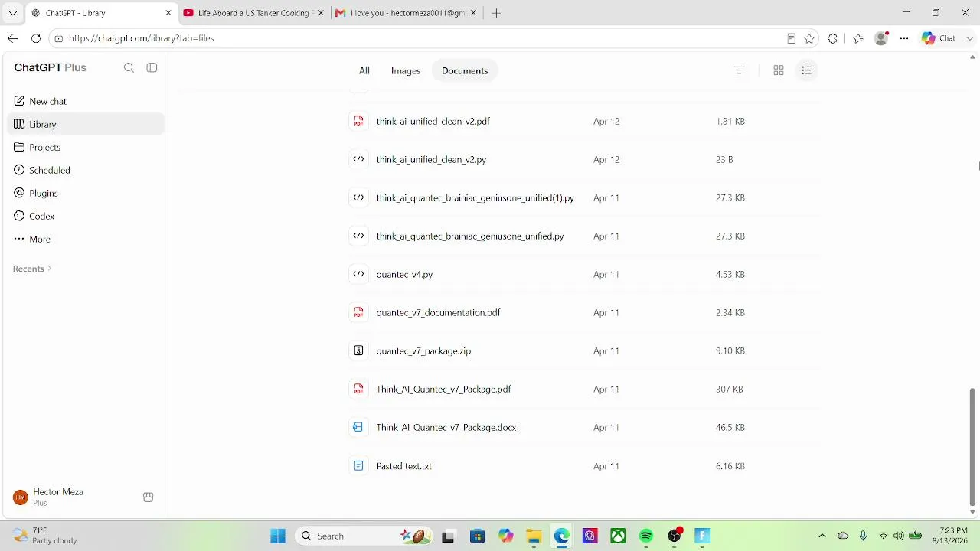Open the library filter icon
980x551 pixels.
click(739, 70)
